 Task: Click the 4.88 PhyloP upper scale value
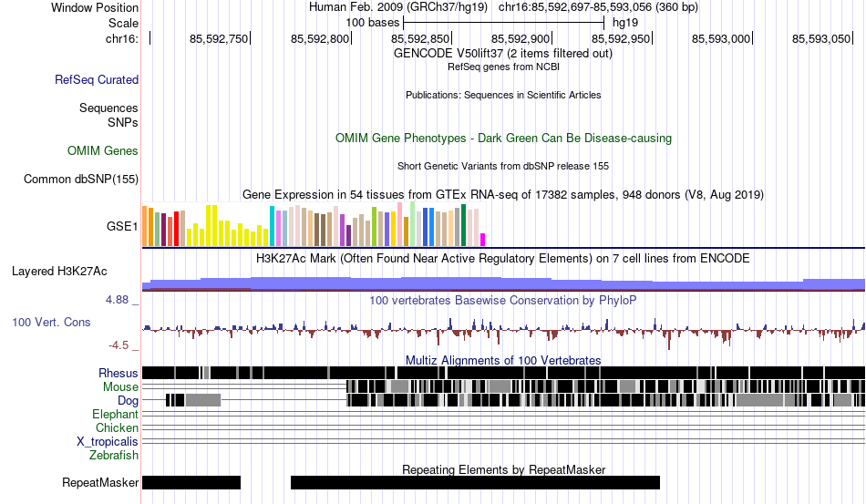pyautogui.click(x=117, y=300)
